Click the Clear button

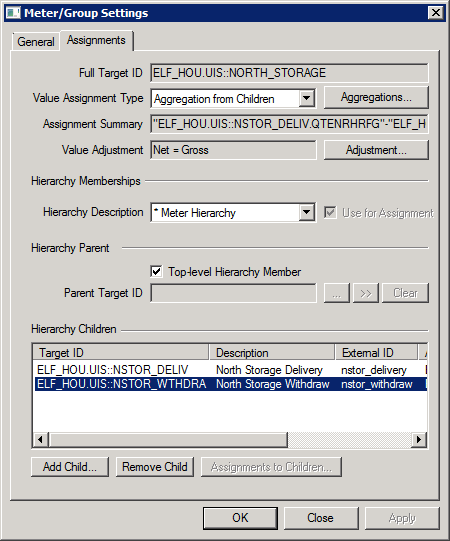[x=405, y=293]
